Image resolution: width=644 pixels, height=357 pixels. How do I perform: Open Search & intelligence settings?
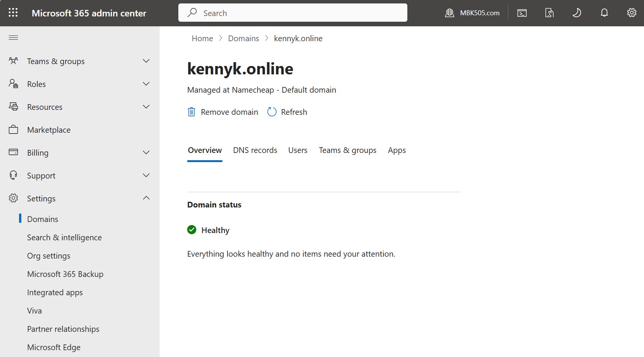(x=64, y=237)
